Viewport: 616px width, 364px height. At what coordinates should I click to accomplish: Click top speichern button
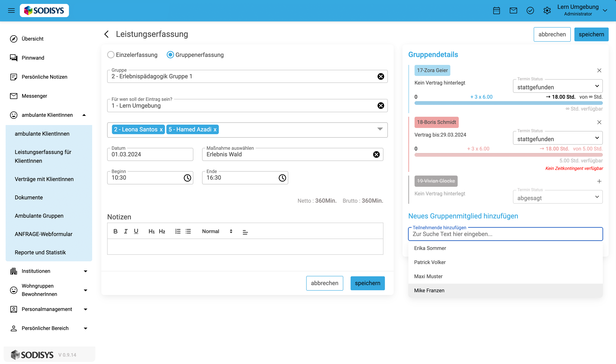(x=591, y=34)
